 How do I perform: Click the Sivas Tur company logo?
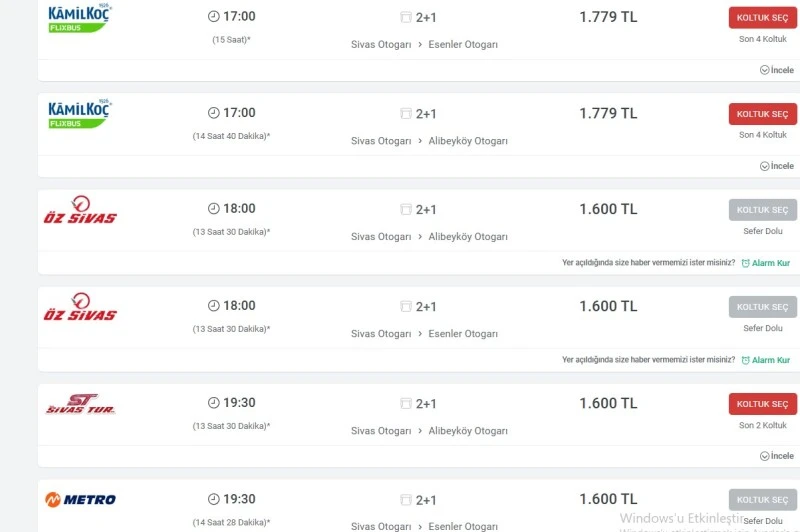tap(80, 403)
